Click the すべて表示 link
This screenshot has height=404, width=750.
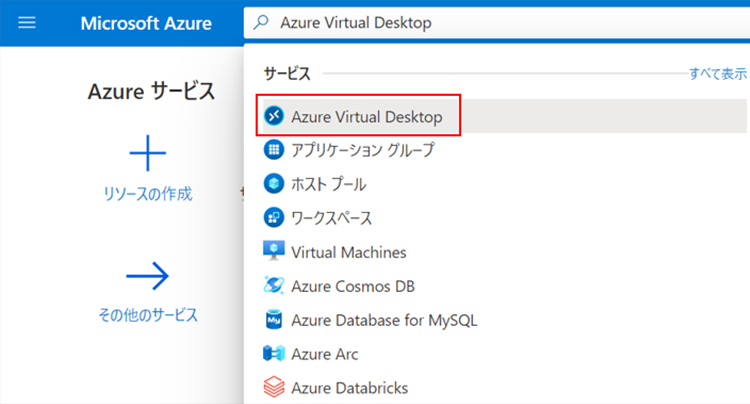coord(717,74)
